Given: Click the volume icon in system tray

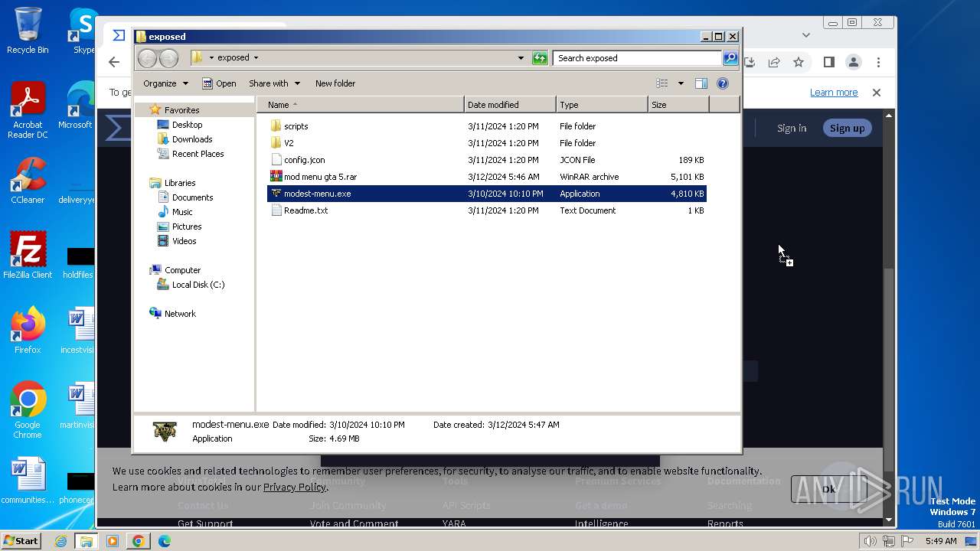Looking at the screenshot, I should click(x=870, y=541).
